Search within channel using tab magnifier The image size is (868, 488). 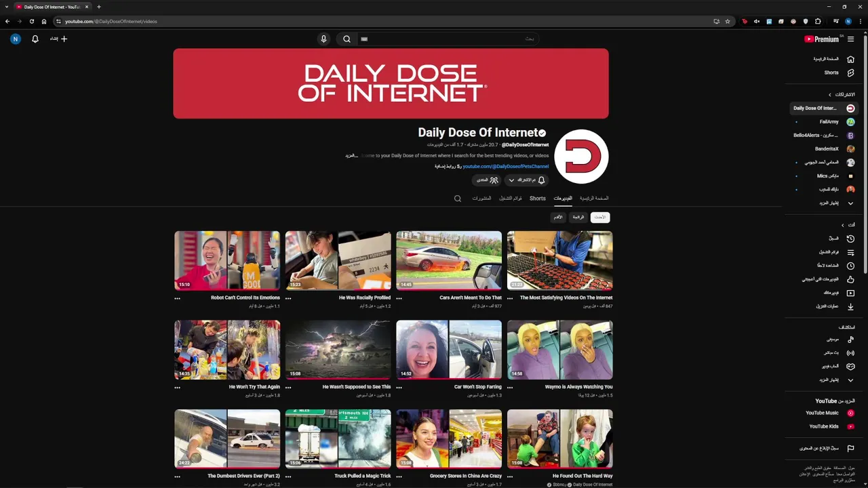[458, 199]
